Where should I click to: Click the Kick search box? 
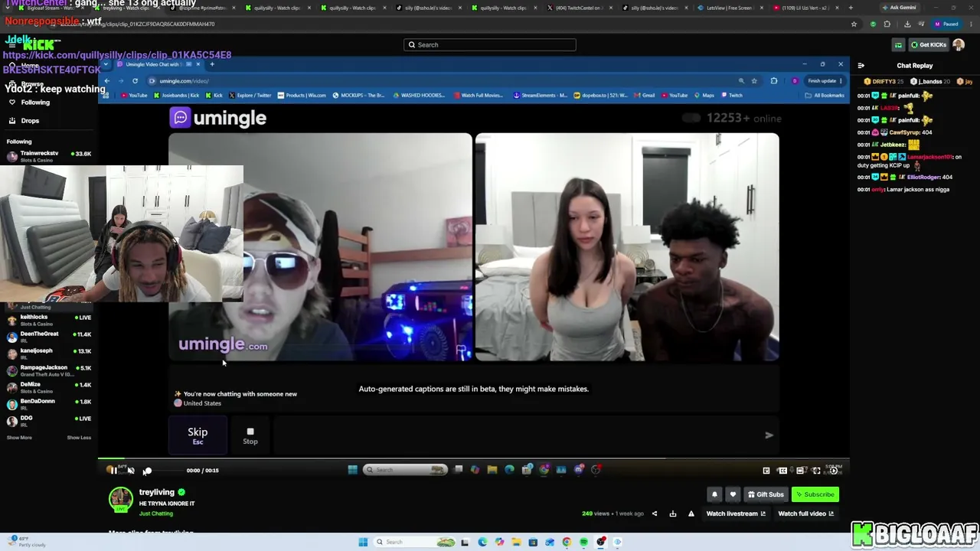[490, 44]
